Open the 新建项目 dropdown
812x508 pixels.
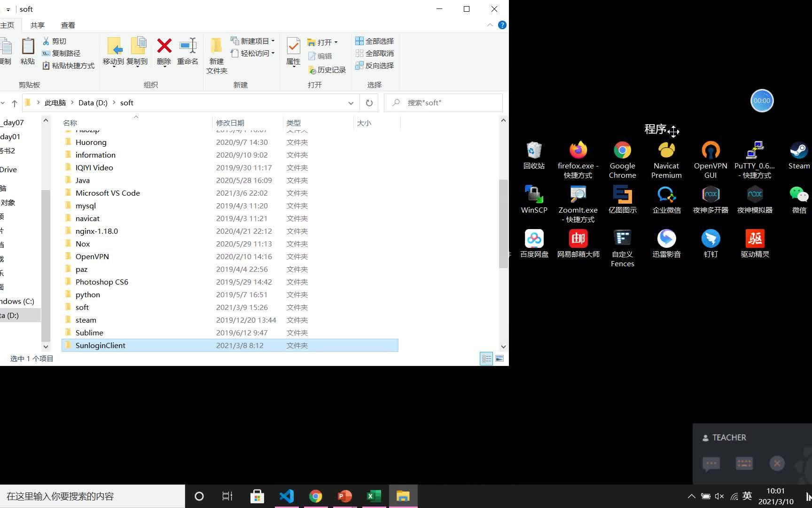[253, 41]
